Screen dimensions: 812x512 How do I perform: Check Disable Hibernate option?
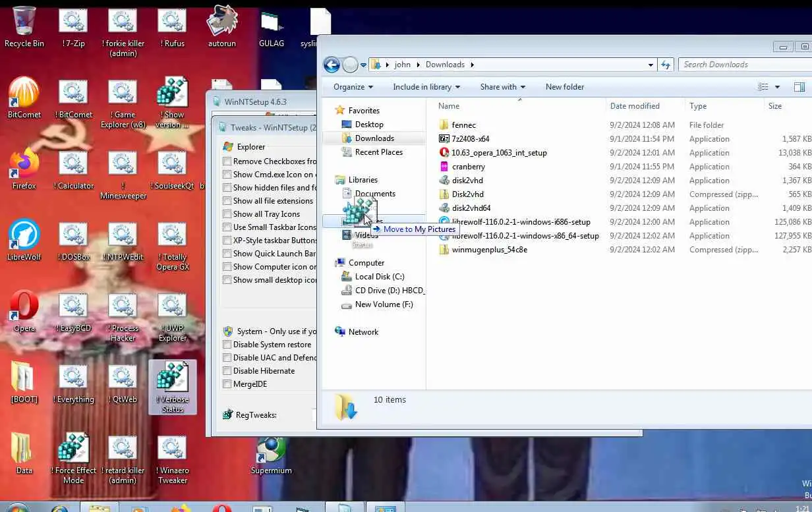[x=227, y=371]
